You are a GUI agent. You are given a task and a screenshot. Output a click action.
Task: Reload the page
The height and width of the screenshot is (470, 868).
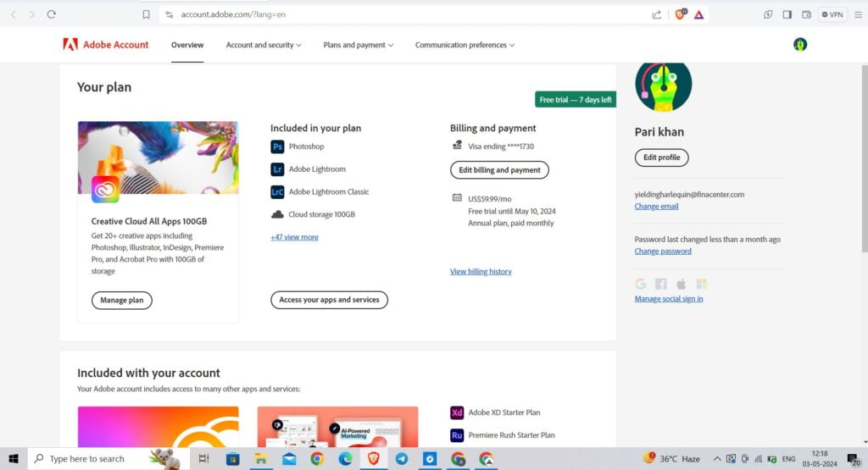(x=52, y=14)
